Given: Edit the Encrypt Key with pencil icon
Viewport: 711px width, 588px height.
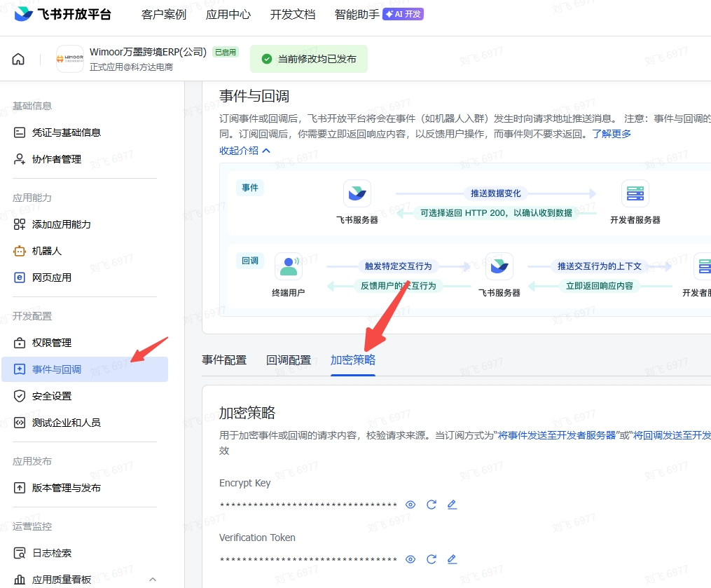Looking at the screenshot, I should 452,505.
